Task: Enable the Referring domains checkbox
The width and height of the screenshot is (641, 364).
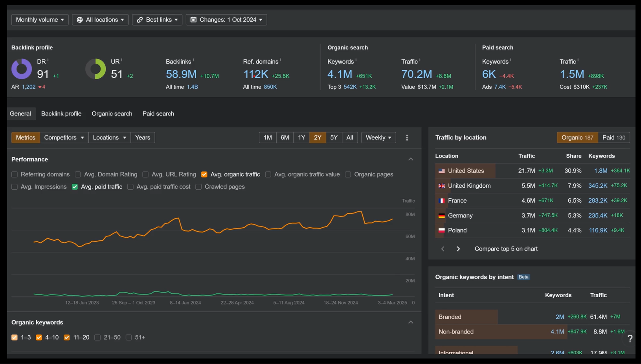Action: [15, 174]
